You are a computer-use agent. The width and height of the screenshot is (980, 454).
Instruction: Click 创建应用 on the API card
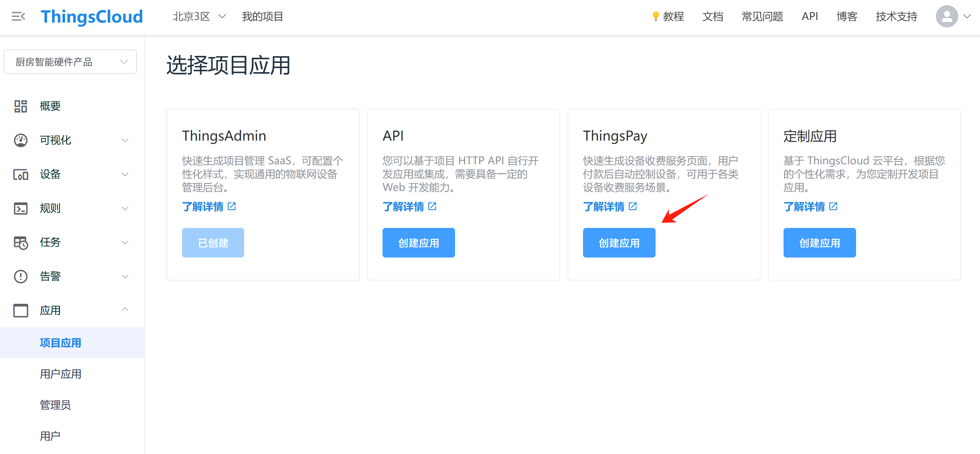click(x=418, y=243)
